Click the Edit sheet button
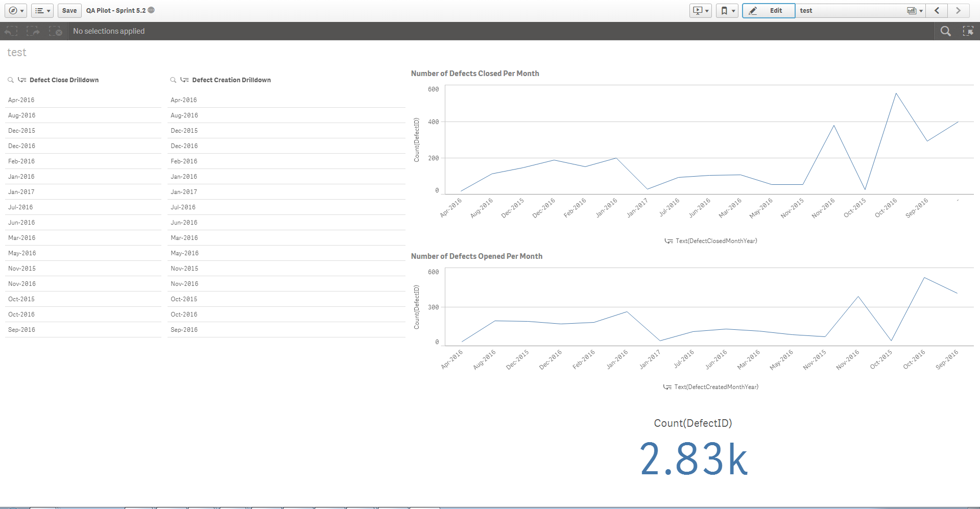Image resolution: width=980 pixels, height=509 pixels. pos(769,10)
